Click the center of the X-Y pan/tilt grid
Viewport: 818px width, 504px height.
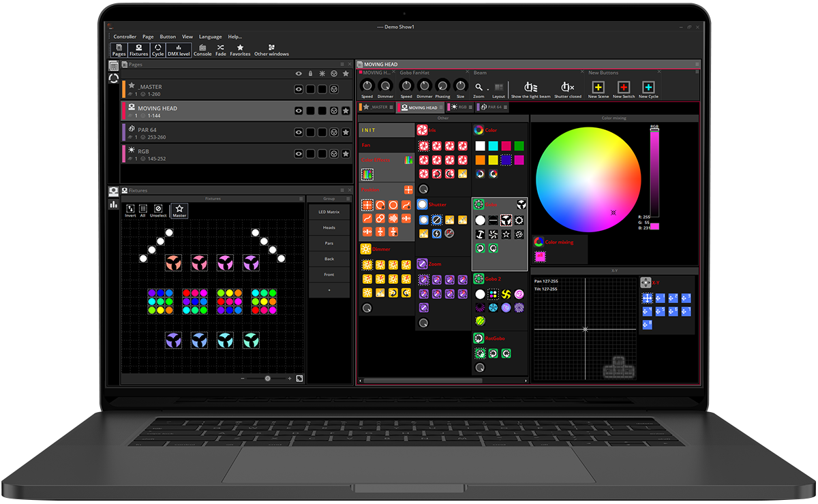584,329
